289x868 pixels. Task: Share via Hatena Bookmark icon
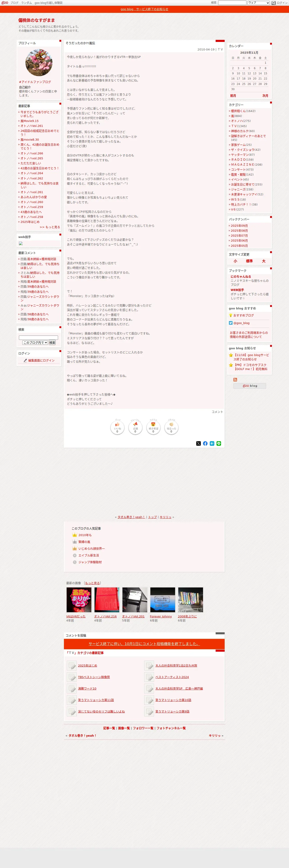pyautogui.click(x=212, y=443)
